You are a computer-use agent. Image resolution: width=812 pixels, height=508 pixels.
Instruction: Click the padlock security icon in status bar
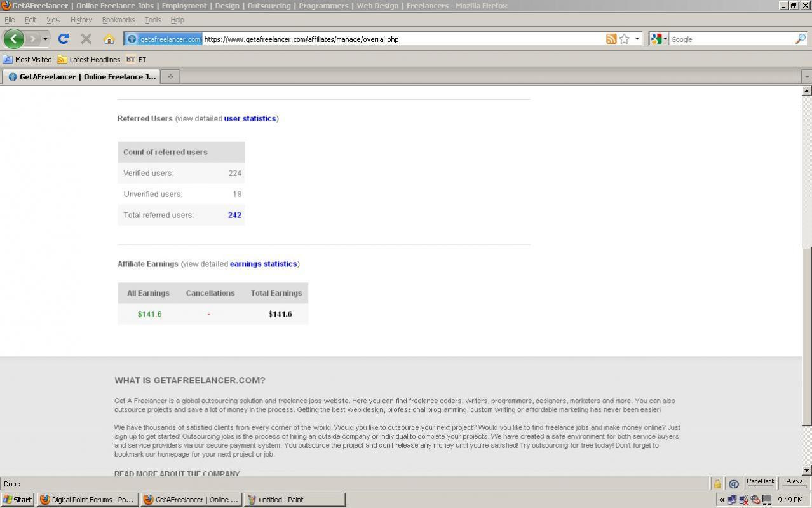(717, 484)
